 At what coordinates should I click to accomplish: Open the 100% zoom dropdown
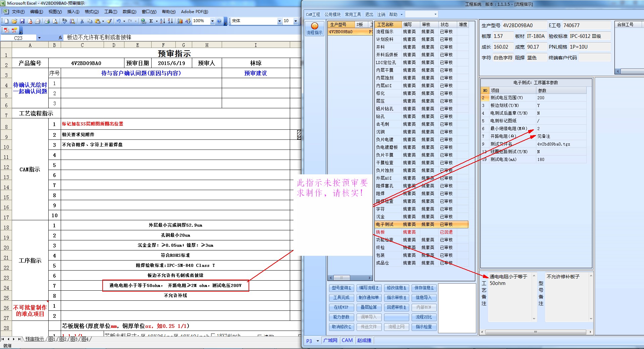(x=212, y=21)
